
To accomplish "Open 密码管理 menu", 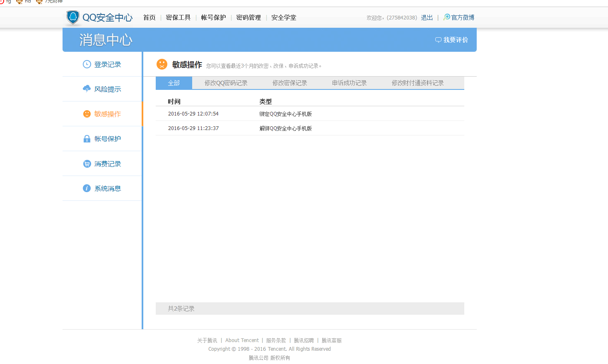I will pyautogui.click(x=249, y=17).
